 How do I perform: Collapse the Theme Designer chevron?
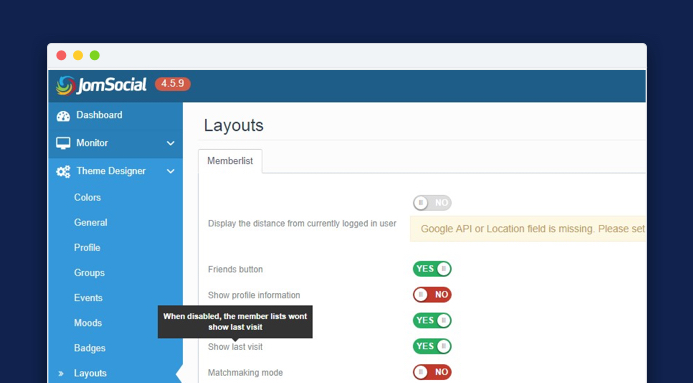(x=171, y=171)
